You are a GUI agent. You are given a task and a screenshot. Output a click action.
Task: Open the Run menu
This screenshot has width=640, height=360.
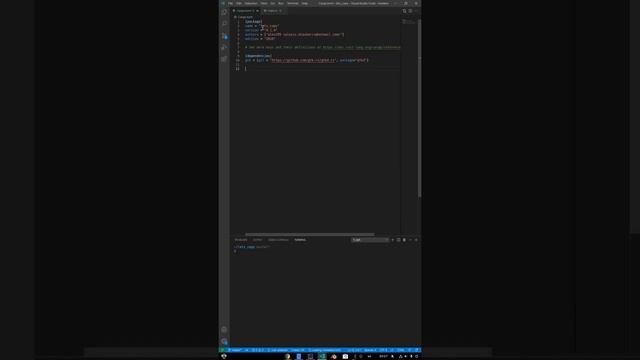[281, 3]
